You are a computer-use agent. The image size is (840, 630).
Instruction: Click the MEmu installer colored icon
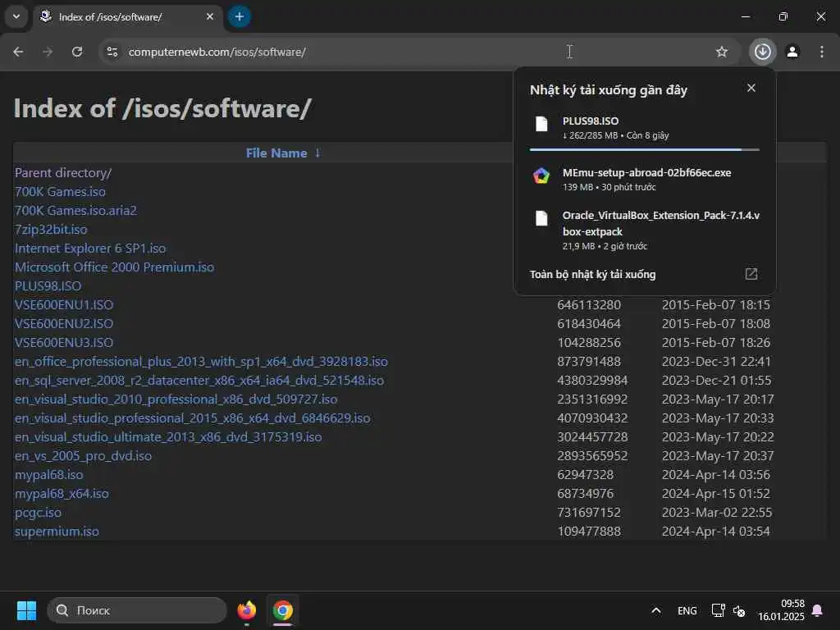[541, 176]
